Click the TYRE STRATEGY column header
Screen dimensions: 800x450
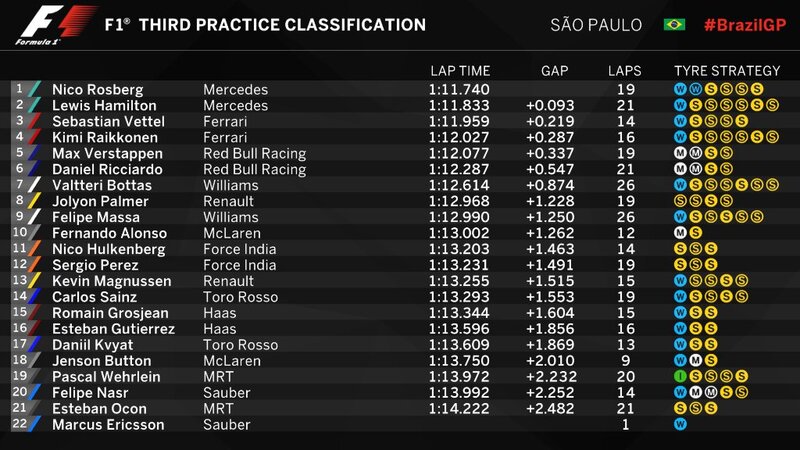(727, 71)
